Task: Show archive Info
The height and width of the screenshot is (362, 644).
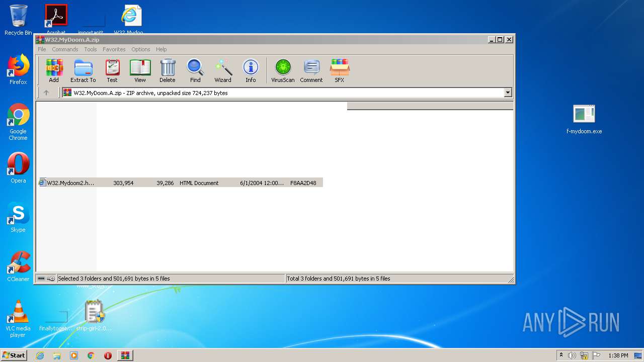Action: point(251,71)
